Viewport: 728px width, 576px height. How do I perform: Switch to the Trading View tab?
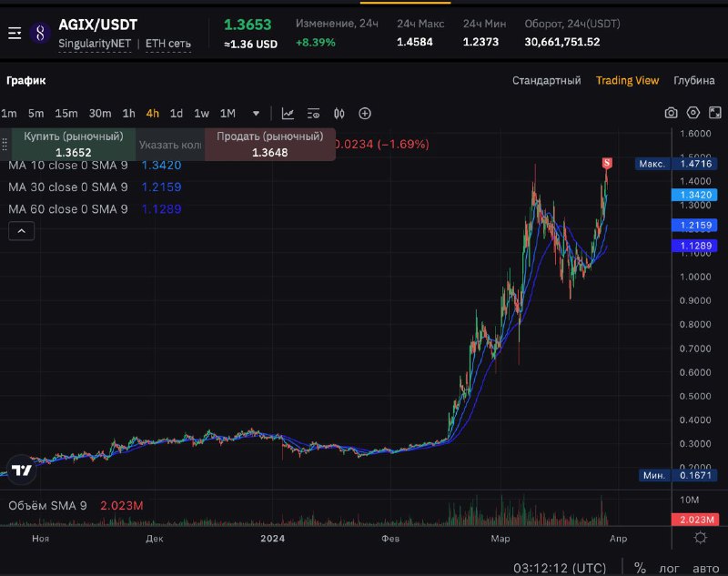[627, 80]
